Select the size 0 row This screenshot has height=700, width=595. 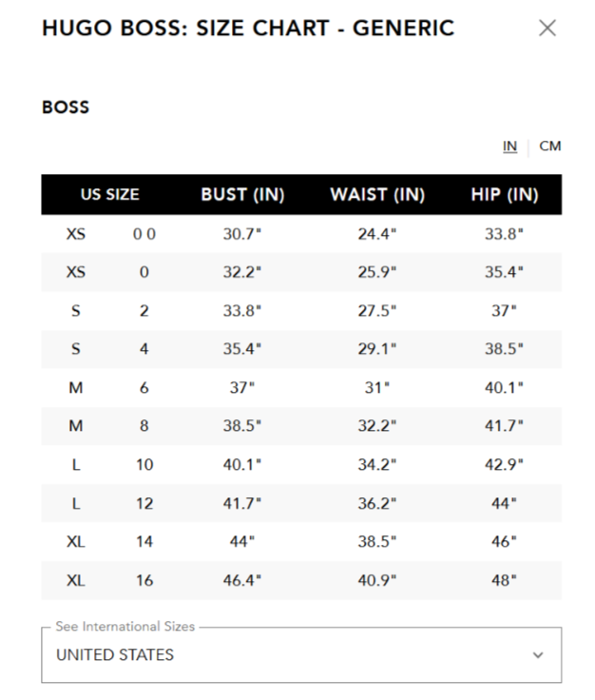click(x=300, y=272)
